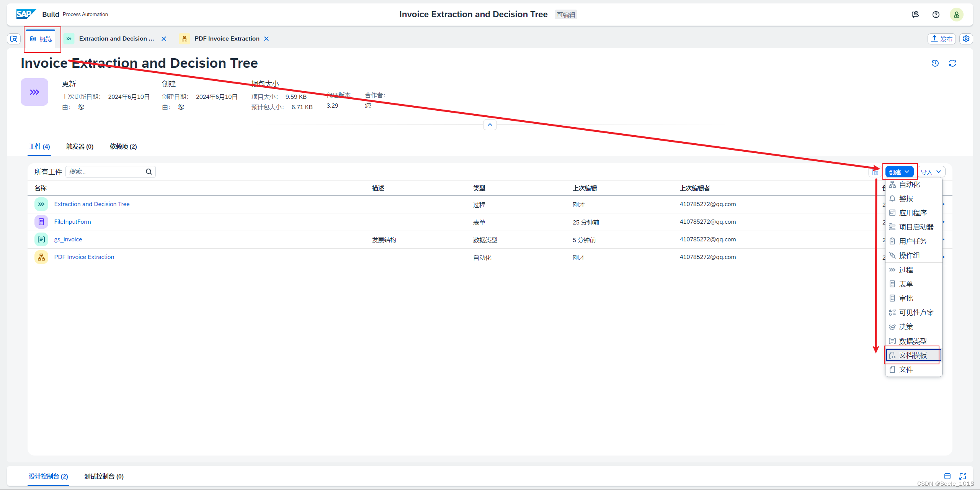
Task: Choose 用户任务 from create menu
Action: (914, 241)
